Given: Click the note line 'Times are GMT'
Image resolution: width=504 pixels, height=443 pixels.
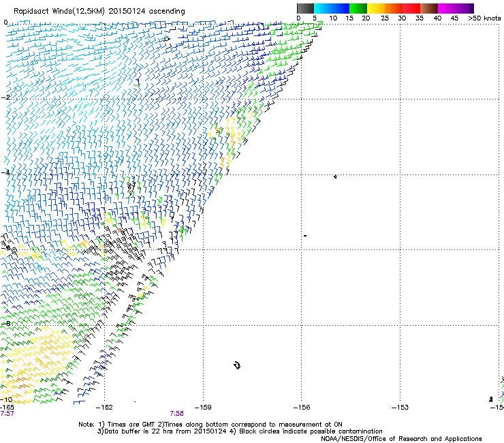Looking at the screenshot, I should [129, 425].
